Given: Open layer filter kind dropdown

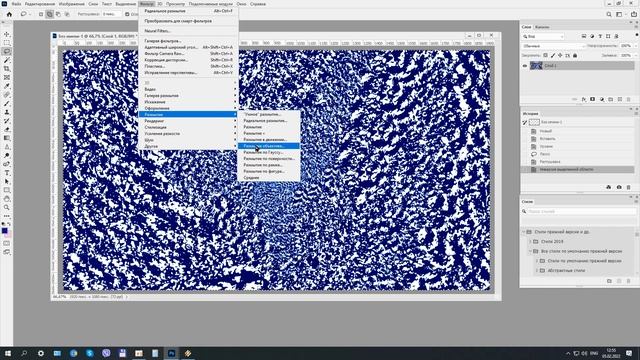Looking at the screenshot, I should tap(543, 36).
